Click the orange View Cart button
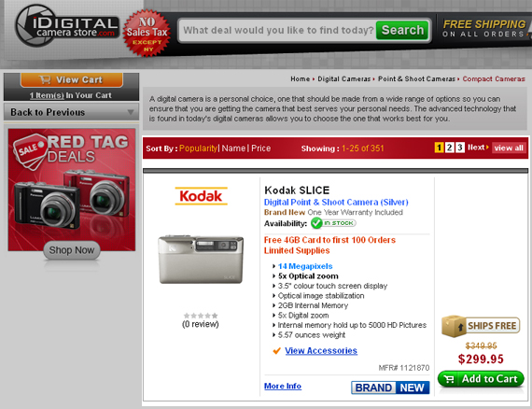 (x=72, y=79)
